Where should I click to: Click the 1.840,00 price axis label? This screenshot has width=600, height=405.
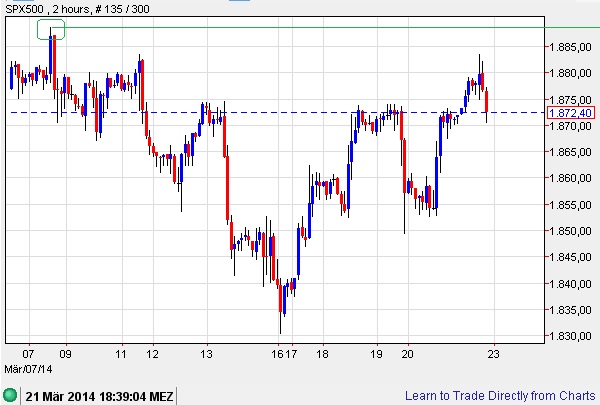(570, 284)
